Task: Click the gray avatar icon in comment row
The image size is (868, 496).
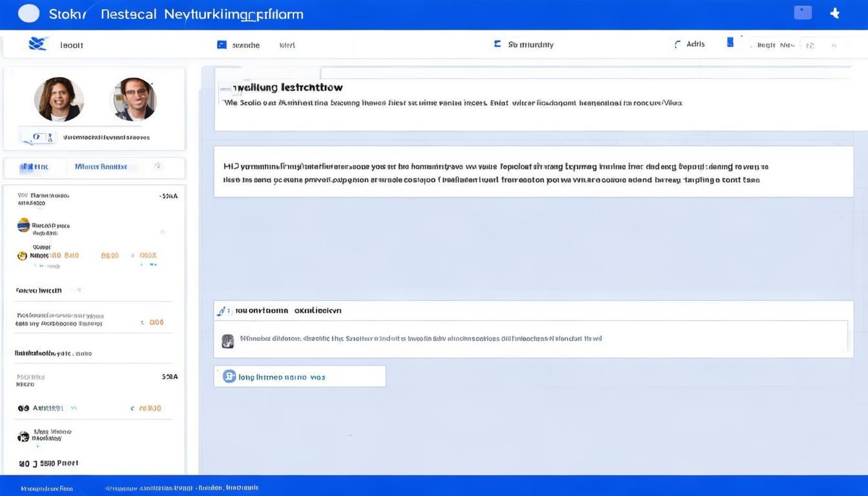Action: (227, 341)
